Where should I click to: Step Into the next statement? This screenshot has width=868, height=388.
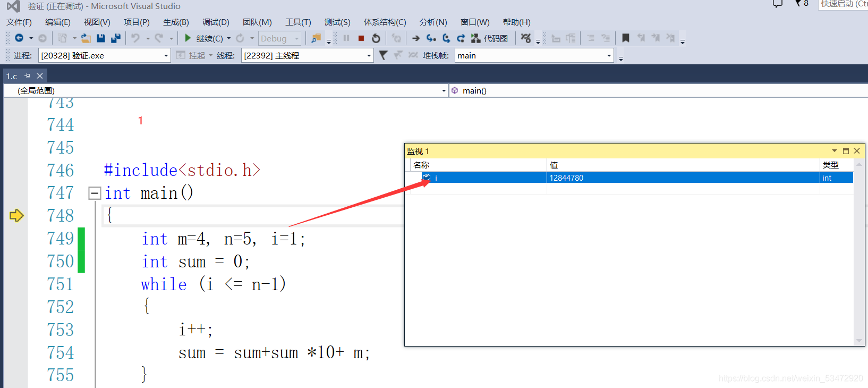[431, 38]
